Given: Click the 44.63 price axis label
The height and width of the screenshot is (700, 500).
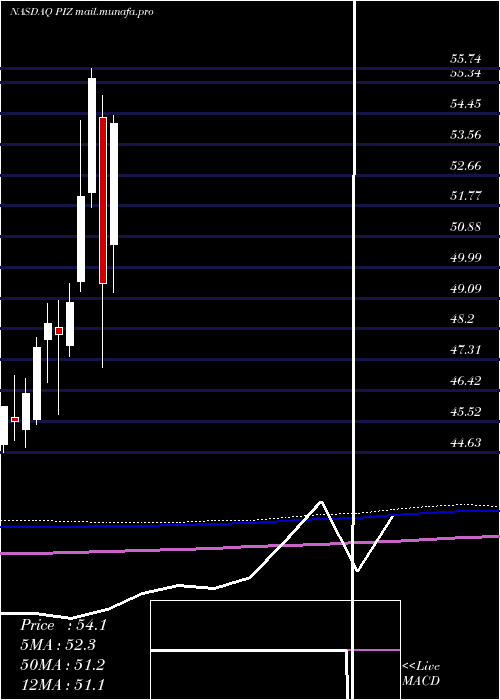Looking at the screenshot, I should point(466,442).
